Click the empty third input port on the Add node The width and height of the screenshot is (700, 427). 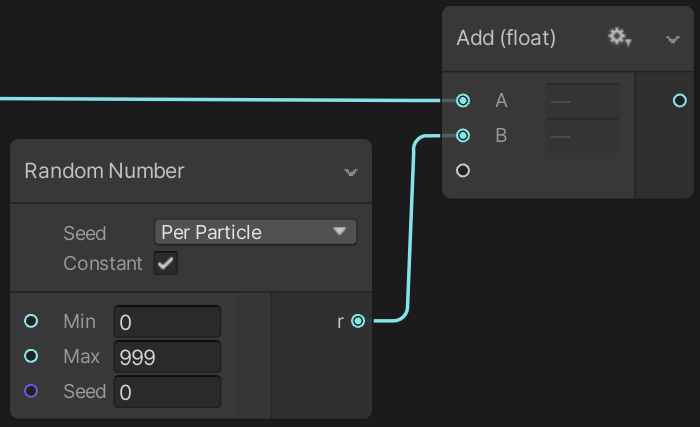click(463, 170)
